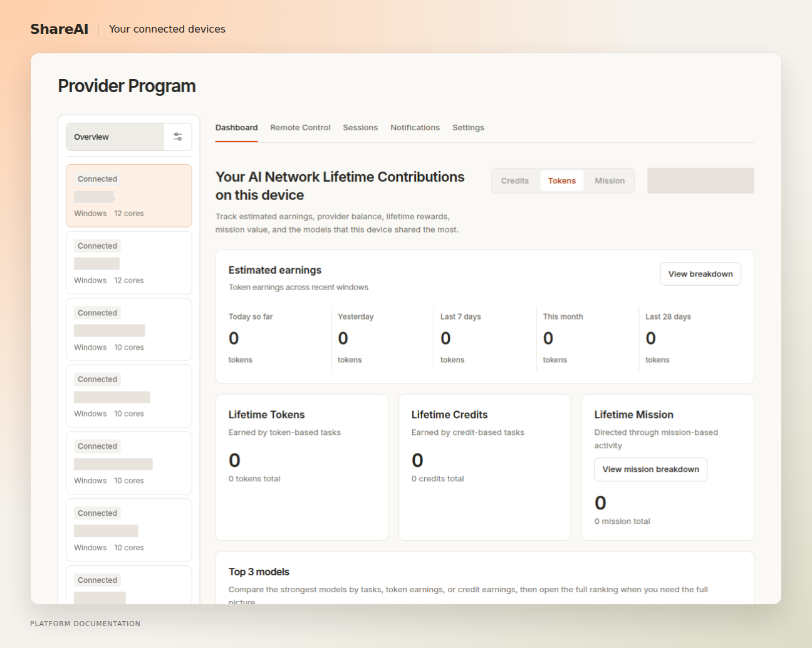Select the Overview sidebar entry
Image resolution: width=812 pixels, height=648 pixels.
pyautogui.click(x=115, y=137)
